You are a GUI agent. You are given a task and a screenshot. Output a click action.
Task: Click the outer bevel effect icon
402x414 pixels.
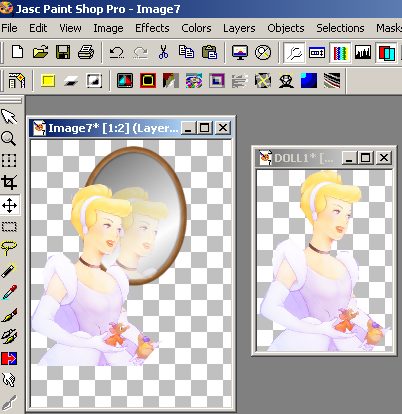coord(171,81)
